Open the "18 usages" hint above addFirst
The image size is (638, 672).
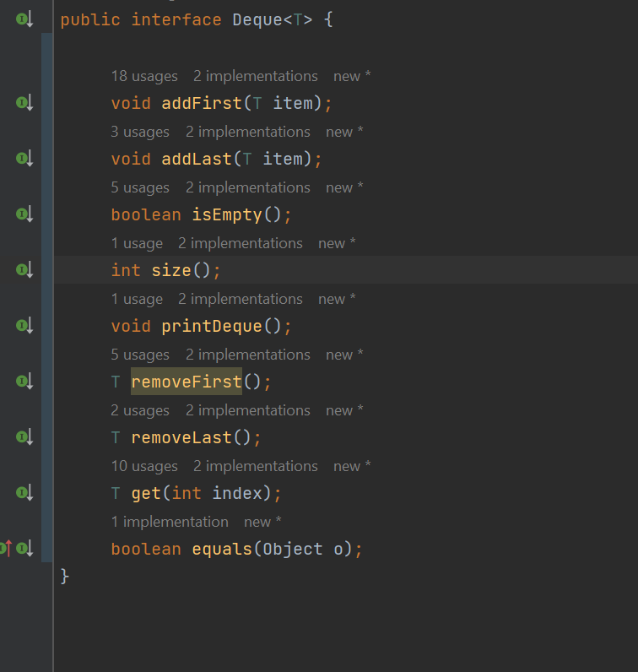[144, 76]
